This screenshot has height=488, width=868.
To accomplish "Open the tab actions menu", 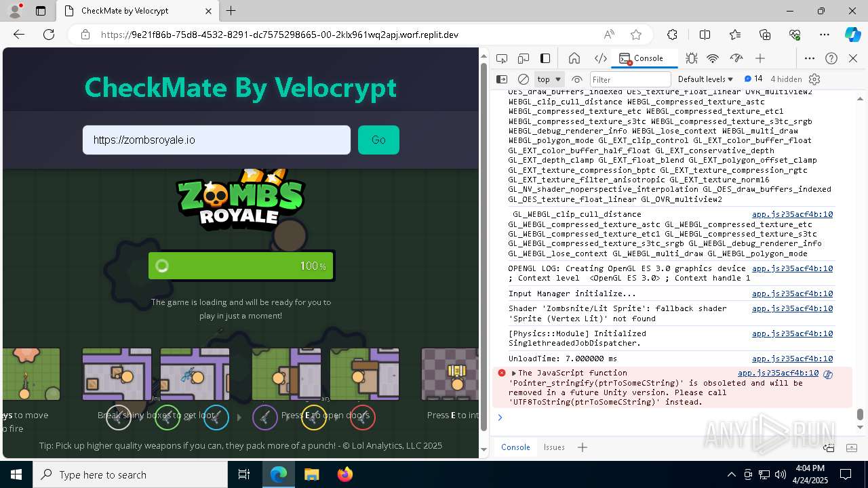I will tap(41, 11).
